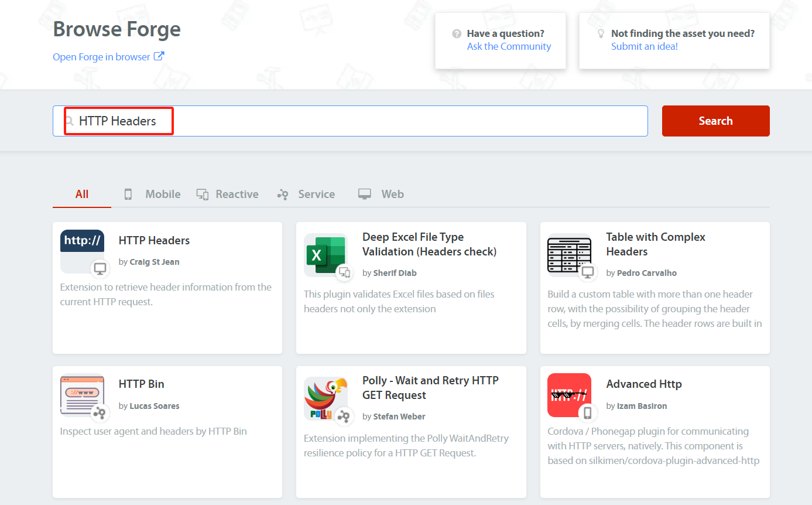Click description 'Cordova / Phonegap plugin for communicating'
812x505 pixels.
(654, 446)
